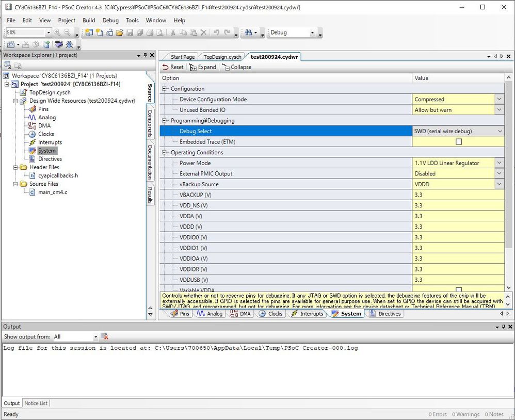
Task: Open the Build menu
Action: [x=89, y=21]
